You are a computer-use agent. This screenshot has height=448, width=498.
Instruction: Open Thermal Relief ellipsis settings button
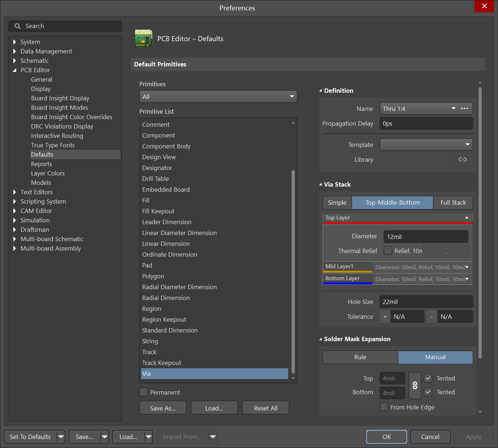pyautogui.click(x=446, y=251)
